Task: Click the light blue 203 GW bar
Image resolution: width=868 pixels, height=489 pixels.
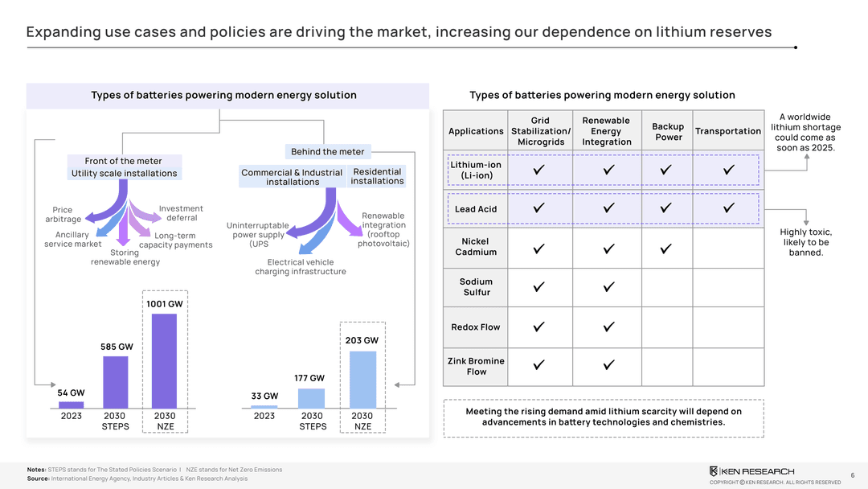Action: (362, 380)
